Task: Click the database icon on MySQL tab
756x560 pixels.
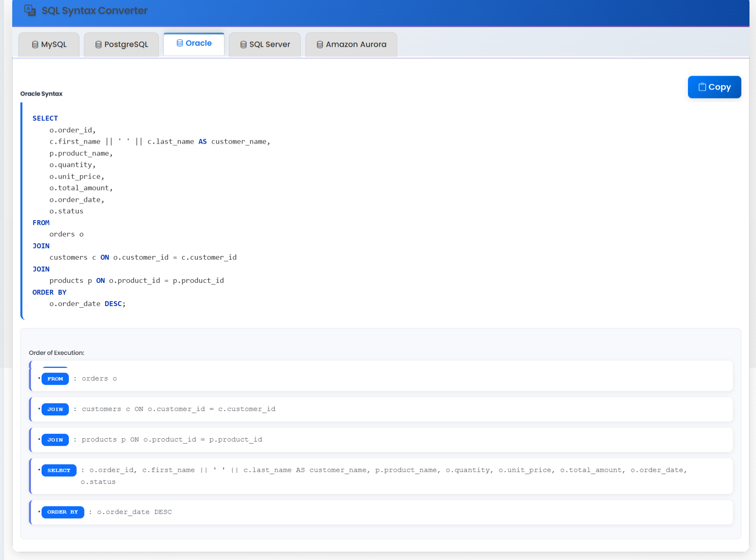Action: [35, 44]
